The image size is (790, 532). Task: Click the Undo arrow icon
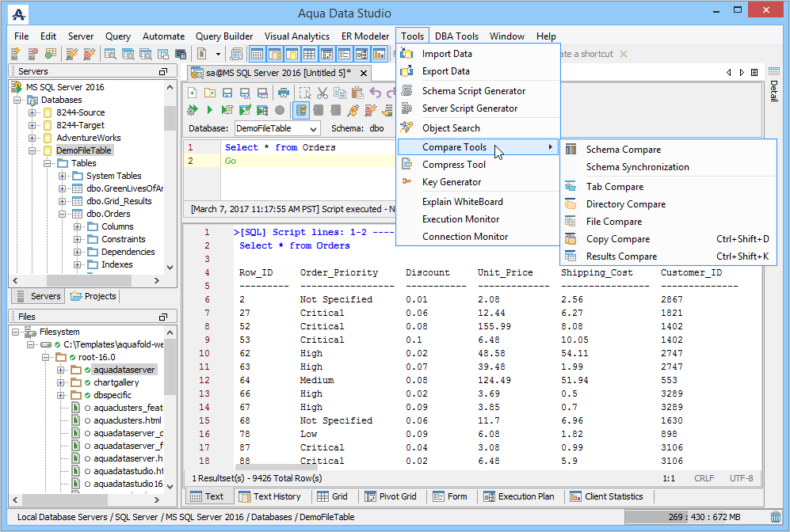375,93
